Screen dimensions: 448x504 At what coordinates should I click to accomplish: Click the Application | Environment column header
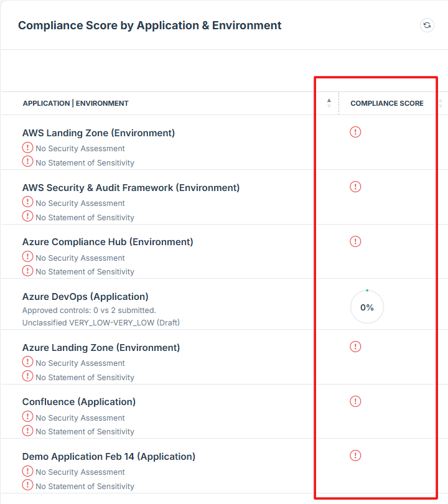pyautogui.click(x=76, y=103)
